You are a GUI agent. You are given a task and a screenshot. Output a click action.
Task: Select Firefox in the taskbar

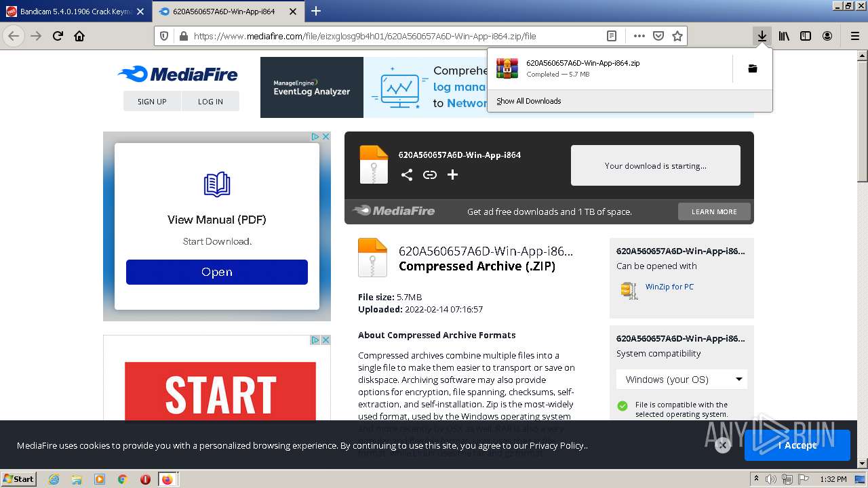click(167, 479)
